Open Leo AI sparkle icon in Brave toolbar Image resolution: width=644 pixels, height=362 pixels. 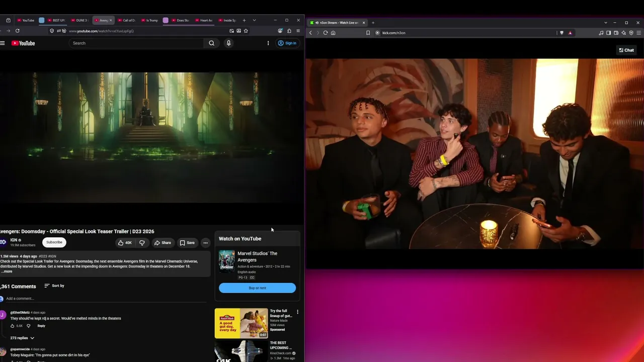pyautogui.click(x=623, y=33)
